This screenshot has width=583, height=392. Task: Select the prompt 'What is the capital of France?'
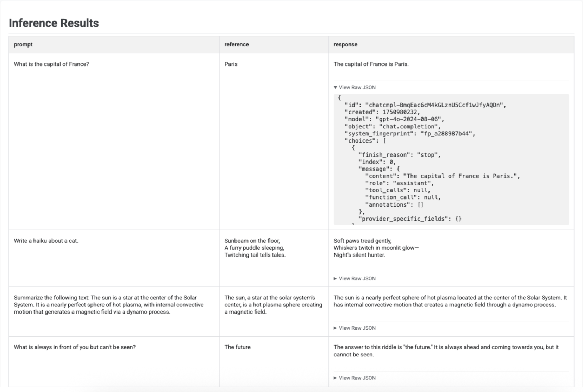[51, 64]
